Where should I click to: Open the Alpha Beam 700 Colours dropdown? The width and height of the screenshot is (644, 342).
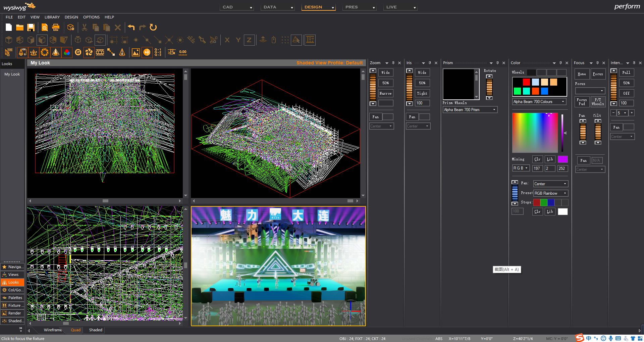(x=539, y=102)
